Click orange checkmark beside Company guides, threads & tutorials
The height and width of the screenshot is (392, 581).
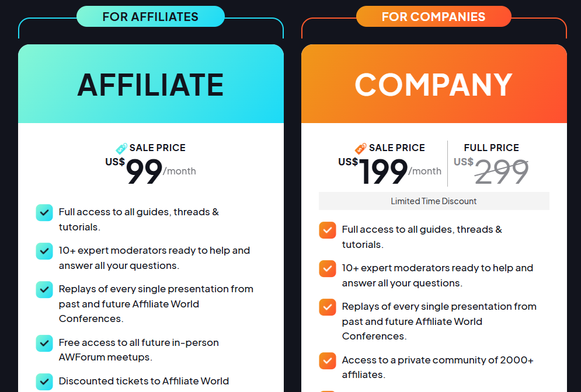point(327,230)
